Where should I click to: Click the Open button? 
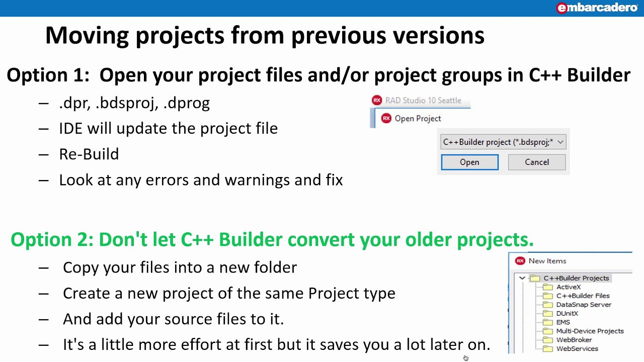click(469, 162)
